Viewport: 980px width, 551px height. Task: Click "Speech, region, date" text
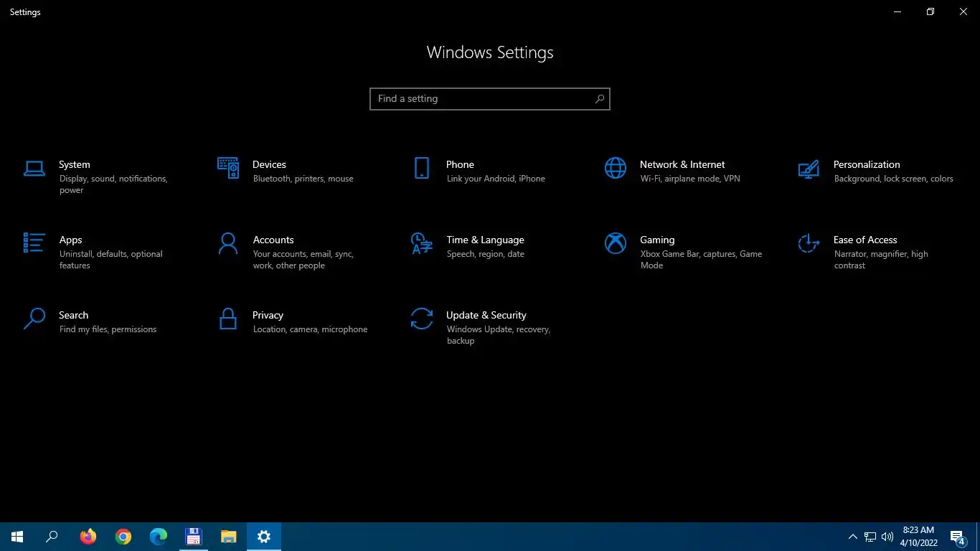[485, 254]
